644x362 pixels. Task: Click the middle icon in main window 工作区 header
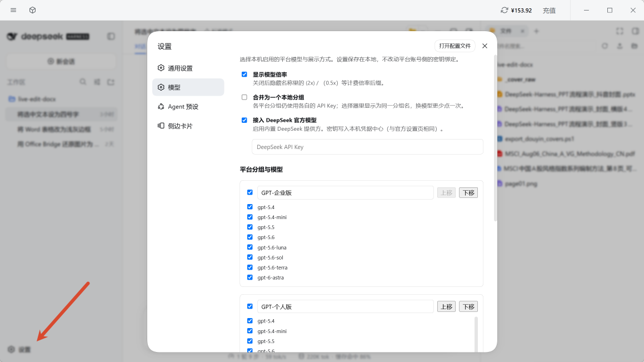(97, 82)
